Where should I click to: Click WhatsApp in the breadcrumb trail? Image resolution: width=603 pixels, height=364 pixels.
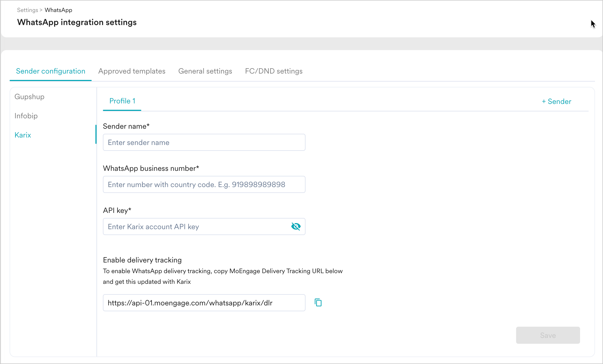click(x=58, y=10)
